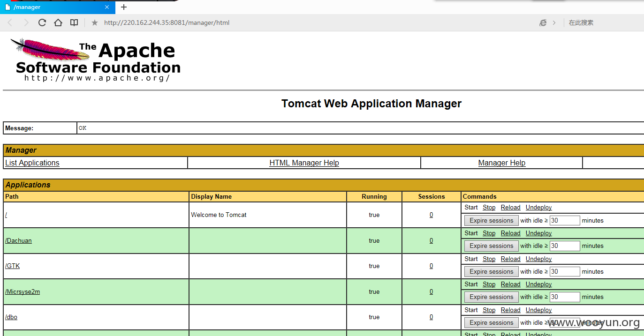The image size is (644, 336).
Task: Click sessions count for /Dachuan
Action: click(431, 240)
